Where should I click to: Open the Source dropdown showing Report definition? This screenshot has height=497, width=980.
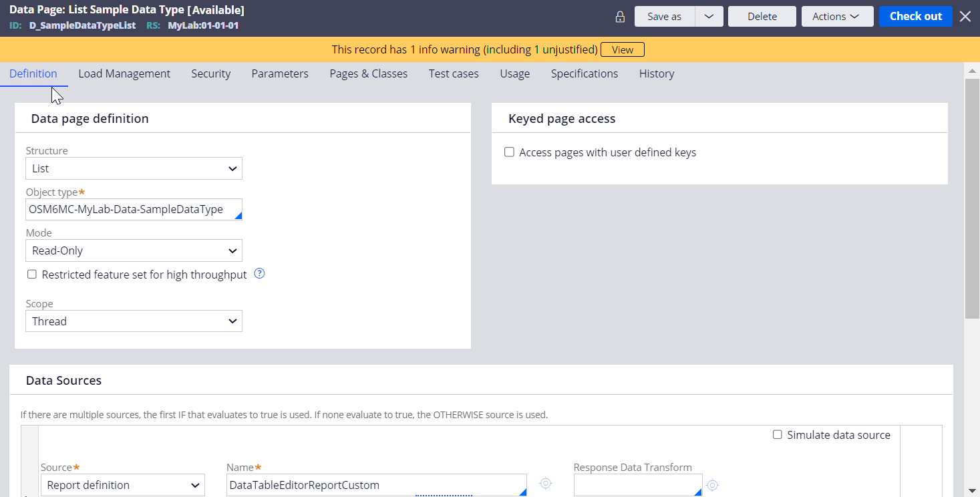point(123,485)
